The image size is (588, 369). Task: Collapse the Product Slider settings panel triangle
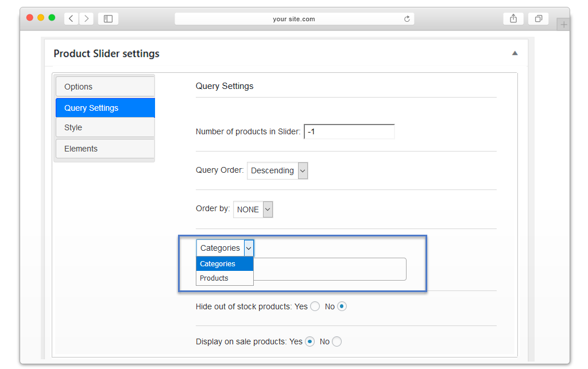pyautogui.click(x=515, y=53)
